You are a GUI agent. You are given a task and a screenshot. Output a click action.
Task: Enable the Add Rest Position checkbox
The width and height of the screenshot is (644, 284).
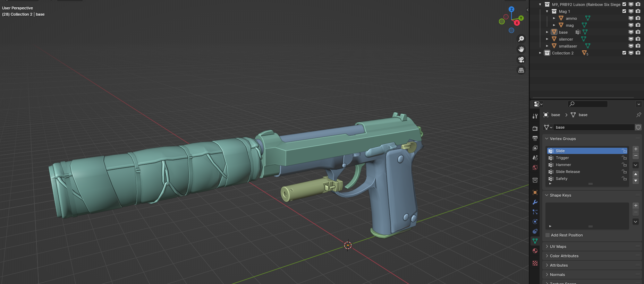point(548,235)
